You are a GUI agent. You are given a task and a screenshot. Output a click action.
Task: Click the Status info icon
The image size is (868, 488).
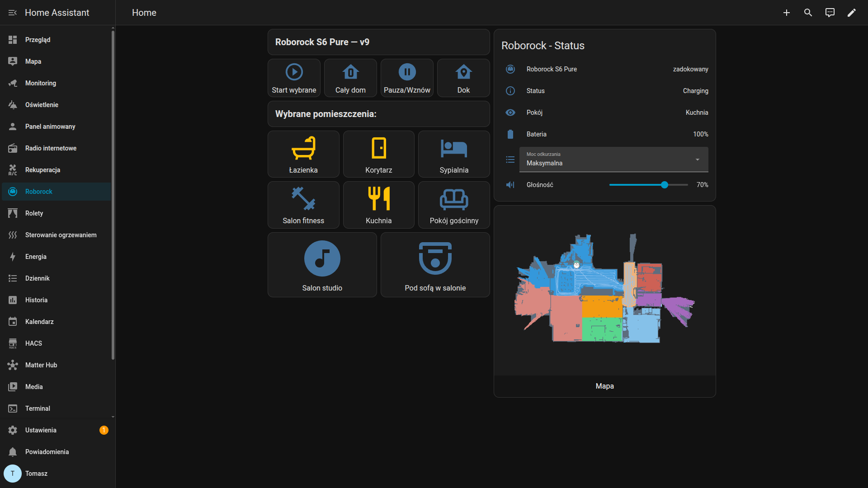click(510, 91)
